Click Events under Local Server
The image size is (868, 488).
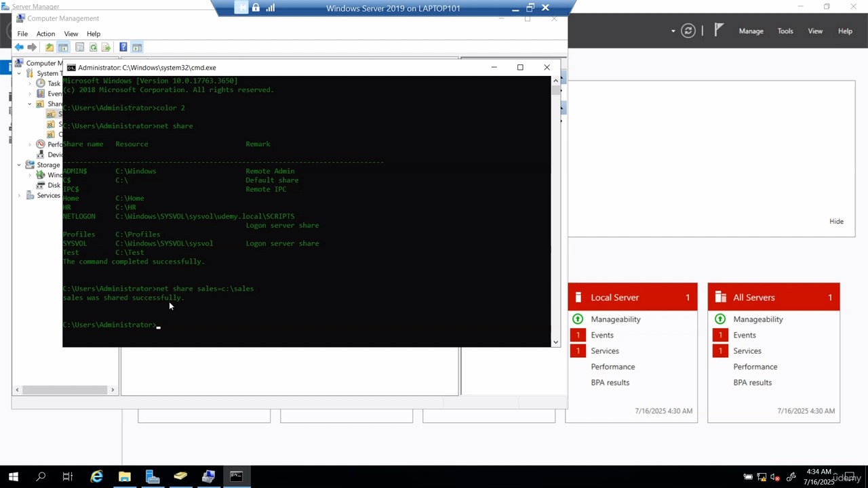602,335
